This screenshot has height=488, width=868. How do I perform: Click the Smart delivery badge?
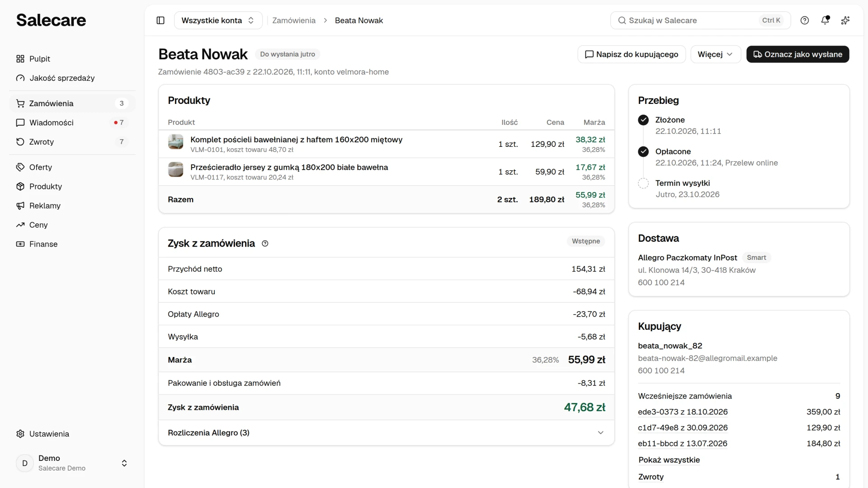756,258
